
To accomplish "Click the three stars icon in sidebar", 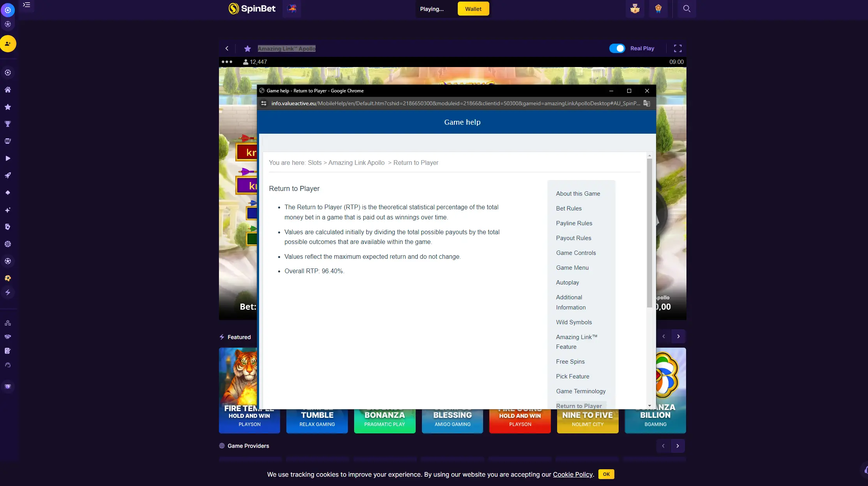I will 8,323.
